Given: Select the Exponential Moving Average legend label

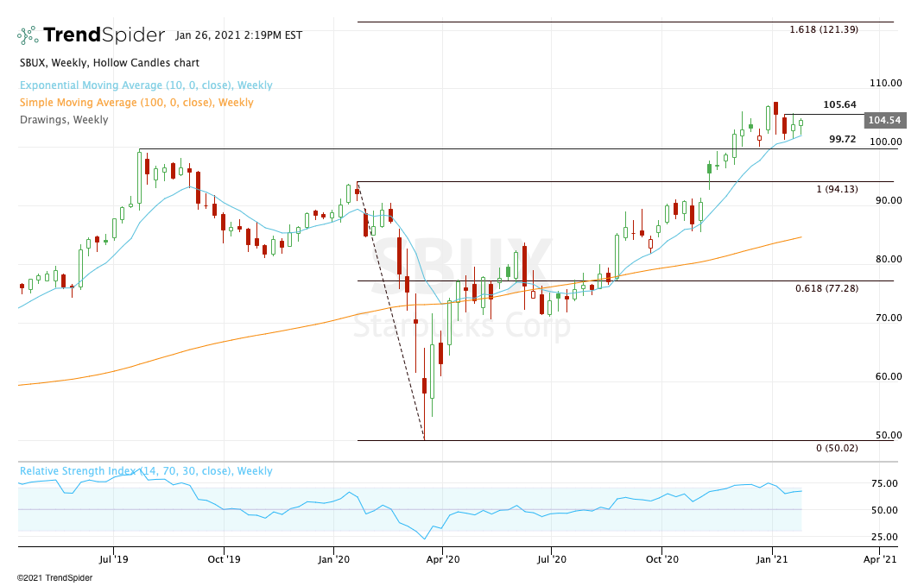Looking at the screenshot, I should pos(146,85).
